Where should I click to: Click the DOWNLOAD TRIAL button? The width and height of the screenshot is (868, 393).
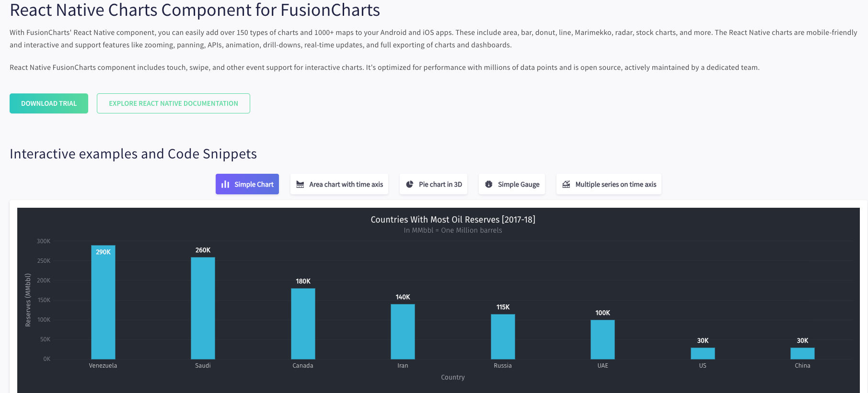(49, 103)
